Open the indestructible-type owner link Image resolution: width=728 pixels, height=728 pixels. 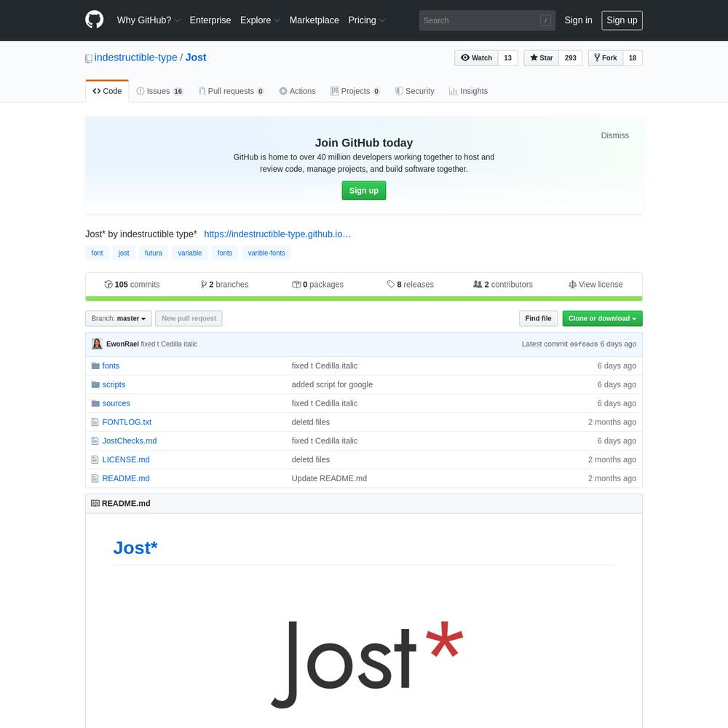135,58
